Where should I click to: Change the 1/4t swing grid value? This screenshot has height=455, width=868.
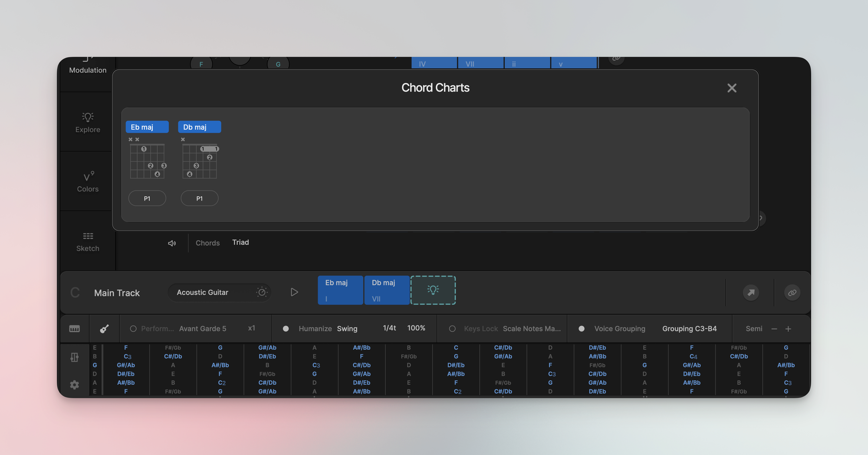point(389,328)
